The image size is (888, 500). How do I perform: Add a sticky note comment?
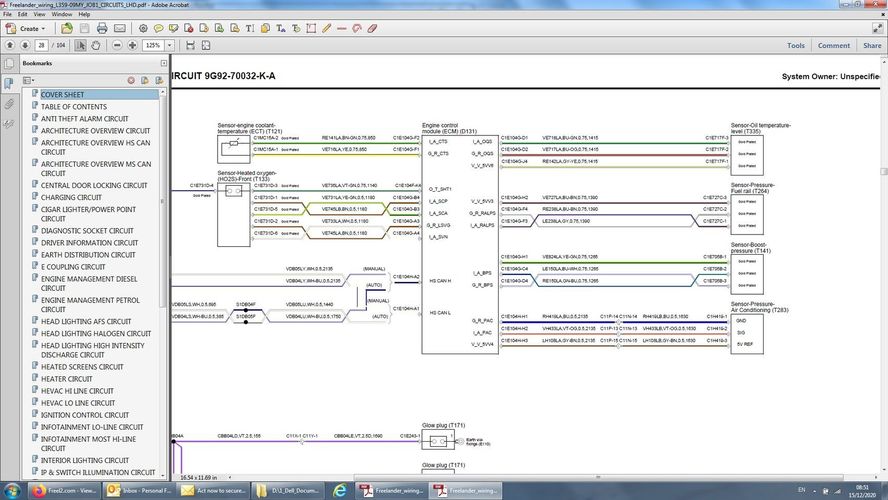click(x=158, y=28)
